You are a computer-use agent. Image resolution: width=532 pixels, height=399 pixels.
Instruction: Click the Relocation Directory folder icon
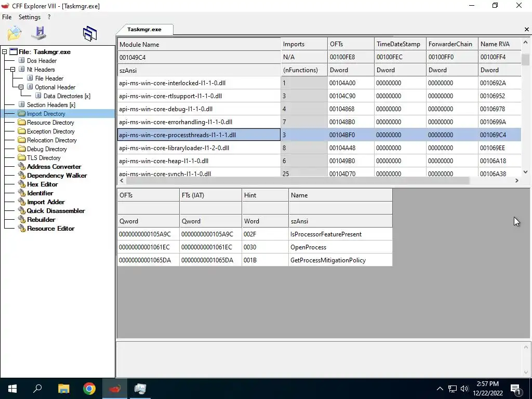coord(22,140)
